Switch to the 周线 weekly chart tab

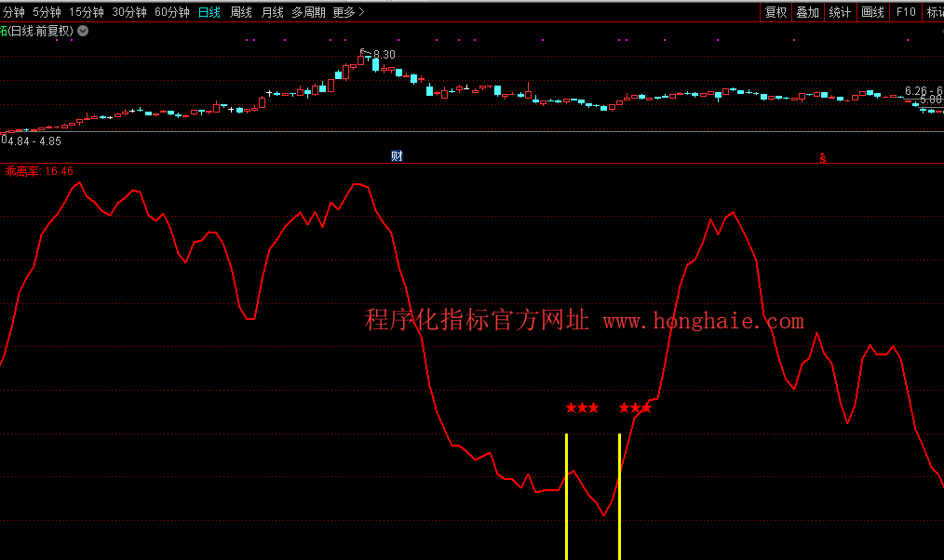click(x=241, y=12)
